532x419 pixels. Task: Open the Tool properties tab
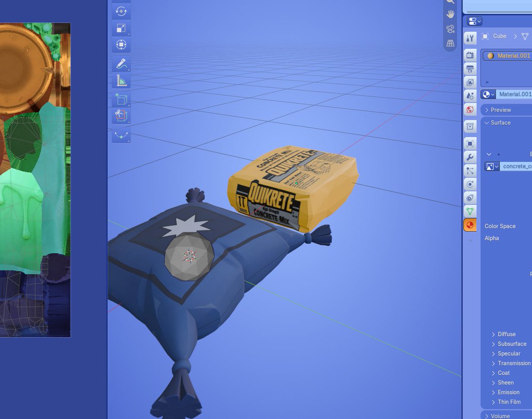click(x=470, y=38)
